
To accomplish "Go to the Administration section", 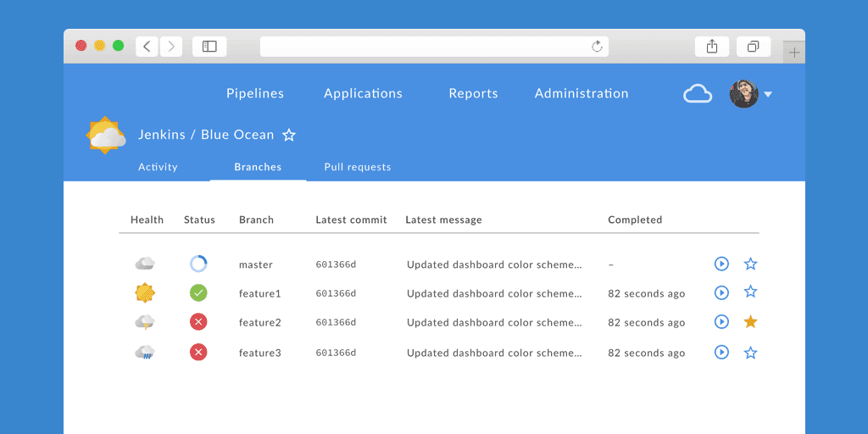I will click(581, 93).
